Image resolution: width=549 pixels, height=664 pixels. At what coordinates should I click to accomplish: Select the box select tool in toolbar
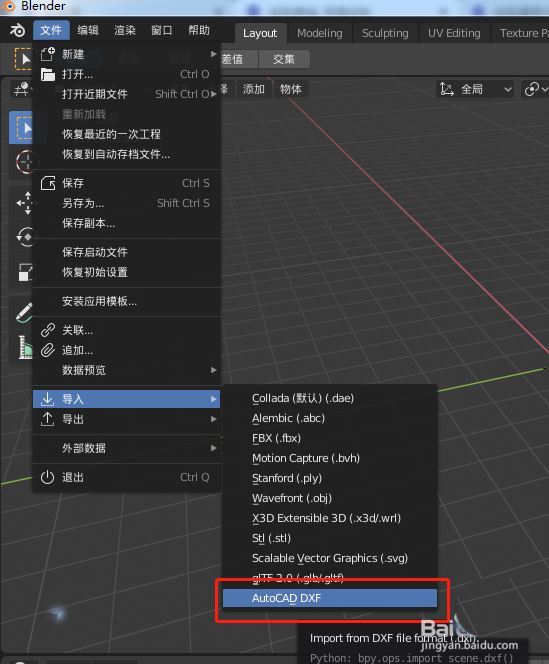tap(21, 127)
